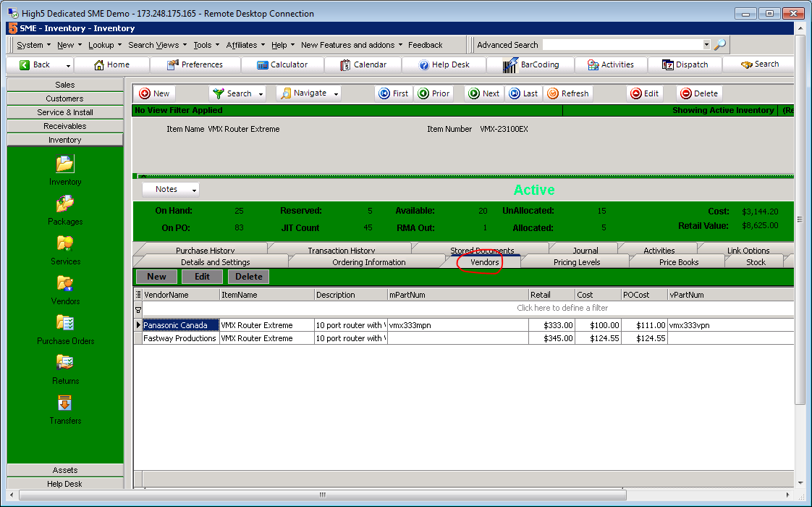Select the Fastway Productions vendor row
This screenshot has height=507, width=812.
pos(179,338)
